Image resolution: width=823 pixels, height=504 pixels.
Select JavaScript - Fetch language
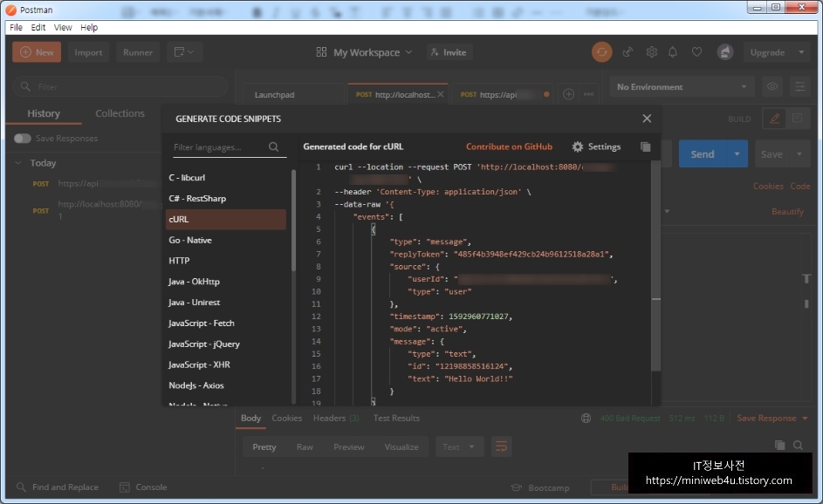tap(226, 323)
